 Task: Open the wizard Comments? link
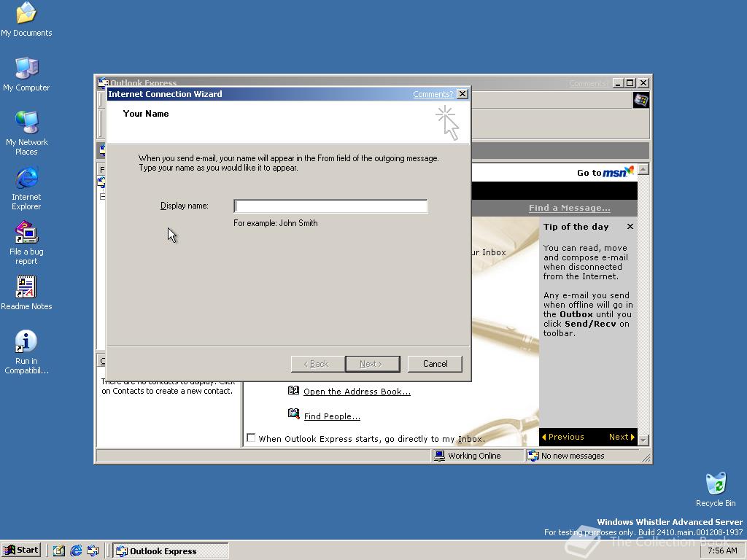(433, 94)
